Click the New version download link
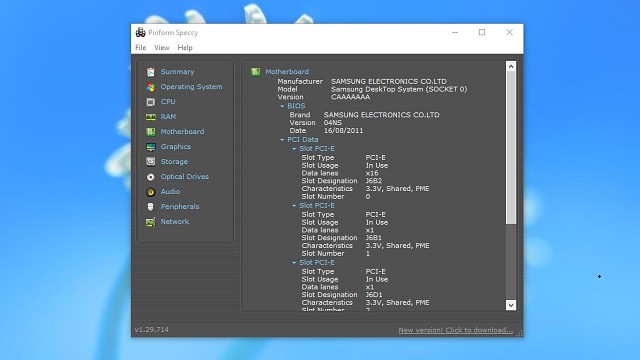This screenshot has width=640, height=360. tap(456, 330)
